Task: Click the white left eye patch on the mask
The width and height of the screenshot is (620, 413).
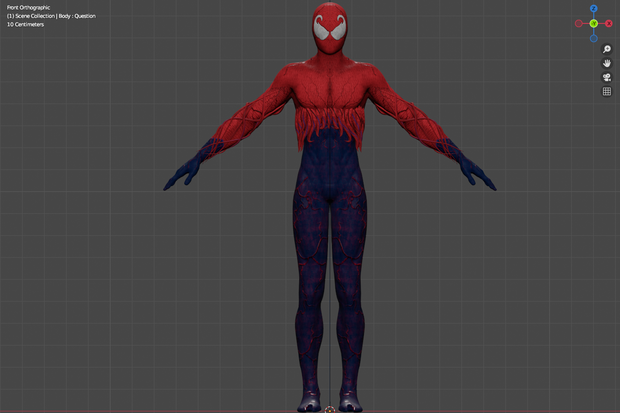Action: click(321, 28)
